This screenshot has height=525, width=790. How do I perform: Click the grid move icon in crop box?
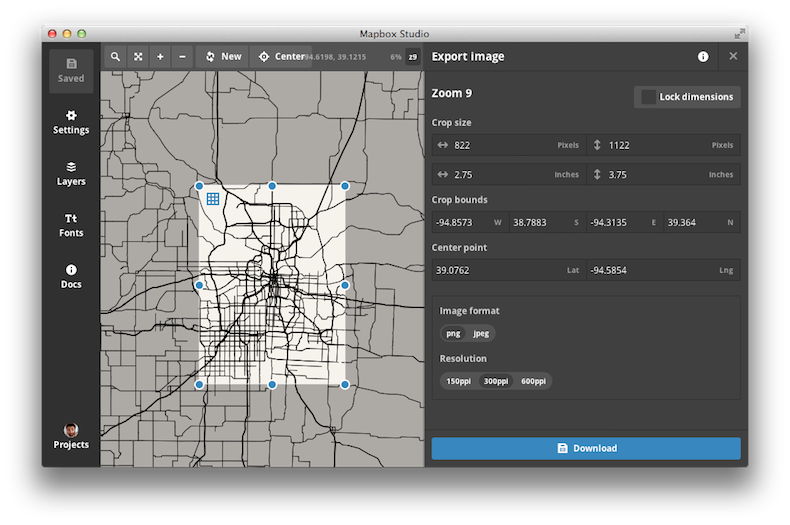point(213,199)
